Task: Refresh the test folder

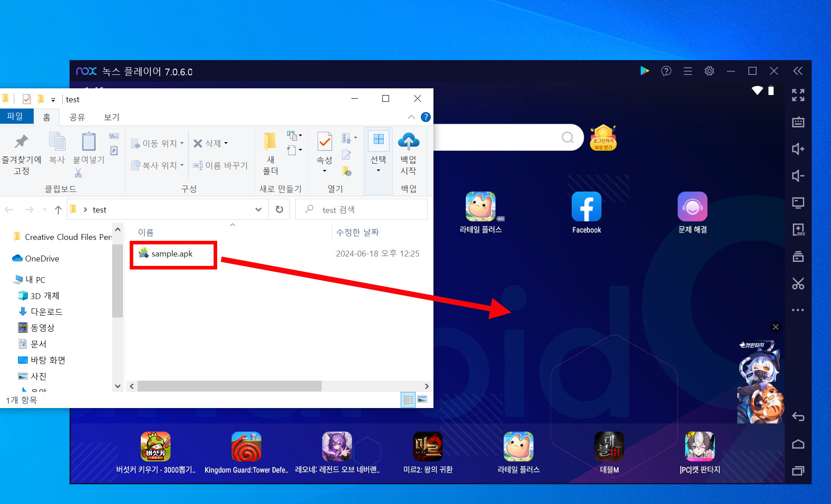Action: coord(279,209)
